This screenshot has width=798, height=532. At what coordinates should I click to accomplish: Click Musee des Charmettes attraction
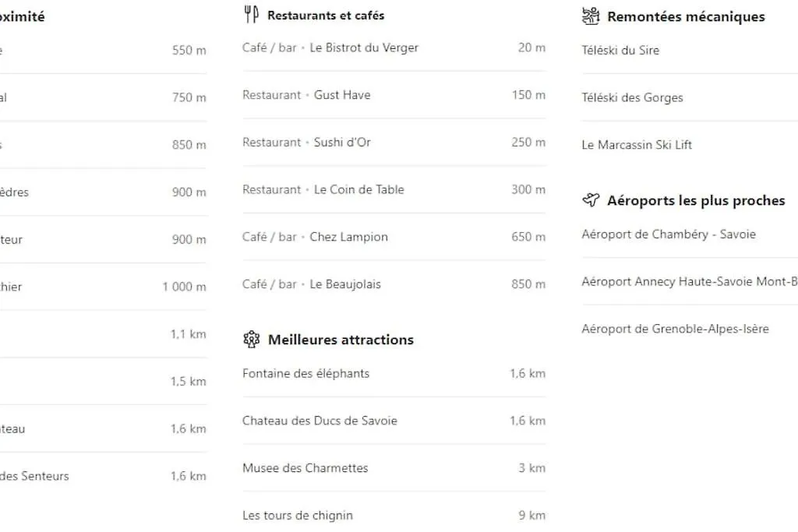[394, 468]
